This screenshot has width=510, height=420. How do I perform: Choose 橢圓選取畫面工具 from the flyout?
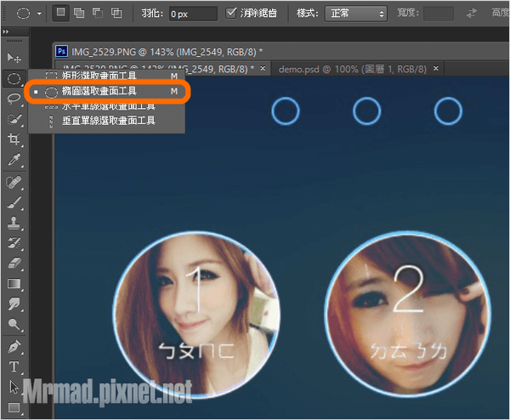point(102,90)
